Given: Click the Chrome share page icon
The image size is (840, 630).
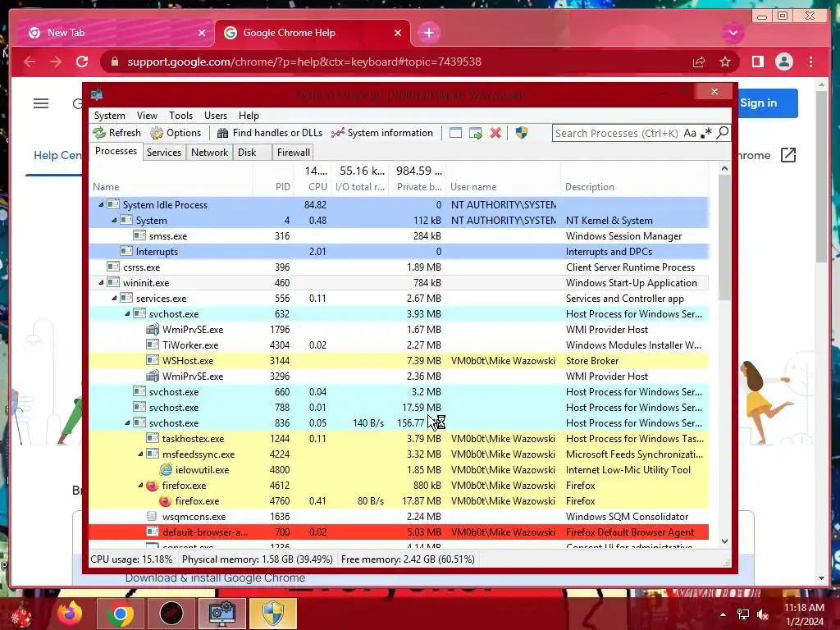Looking at the screenshot, I should (699, 62).
